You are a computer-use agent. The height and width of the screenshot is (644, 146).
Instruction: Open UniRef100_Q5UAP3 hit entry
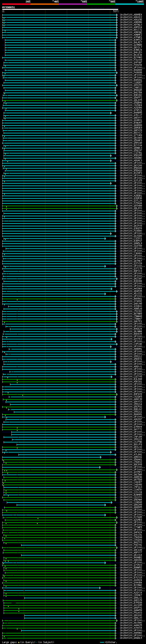pos(131,140)
